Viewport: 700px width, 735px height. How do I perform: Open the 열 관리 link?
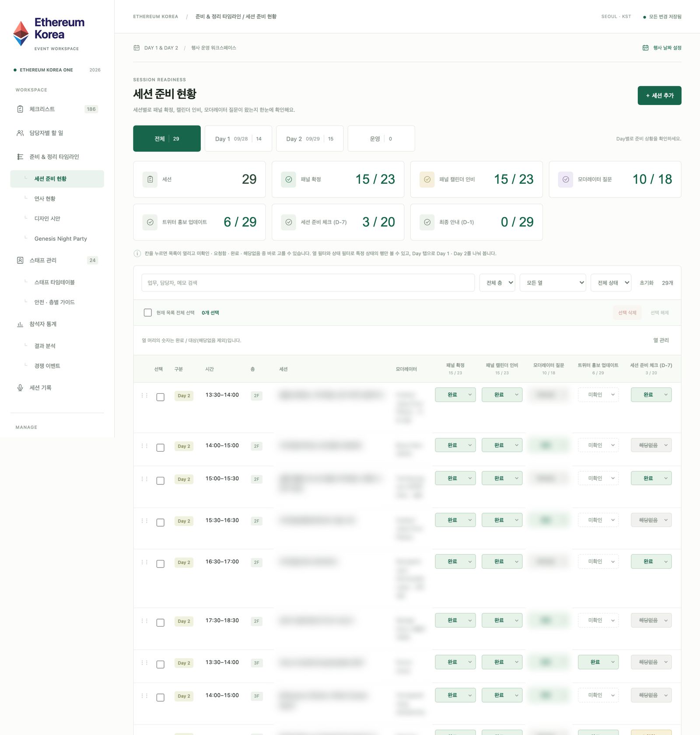661,340
